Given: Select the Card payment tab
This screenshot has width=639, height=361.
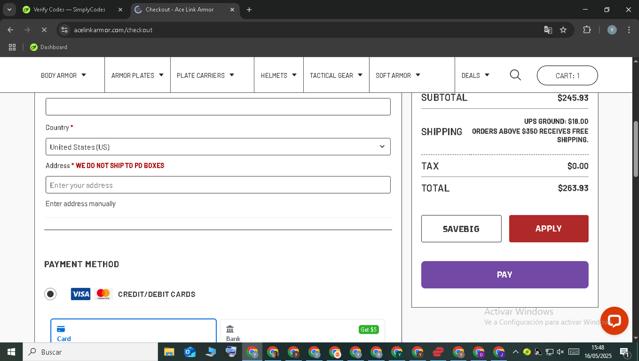Looking at the screenshot, I should coord(133,331).
